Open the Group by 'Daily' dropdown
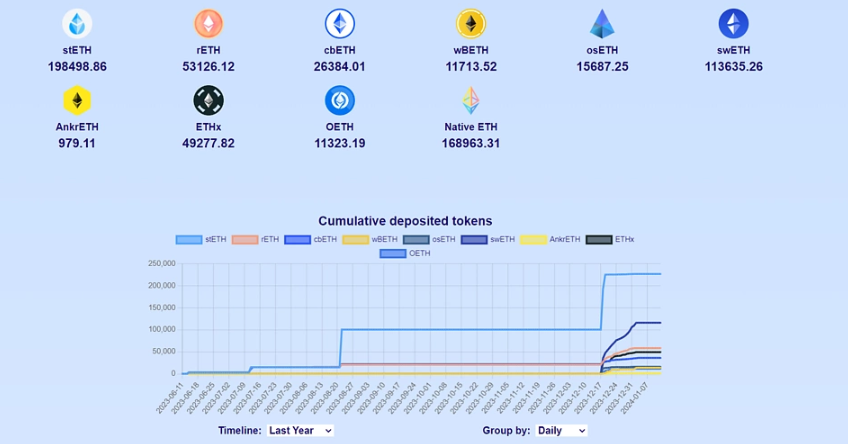Screen dimensions: 848x444 point(561,430)
